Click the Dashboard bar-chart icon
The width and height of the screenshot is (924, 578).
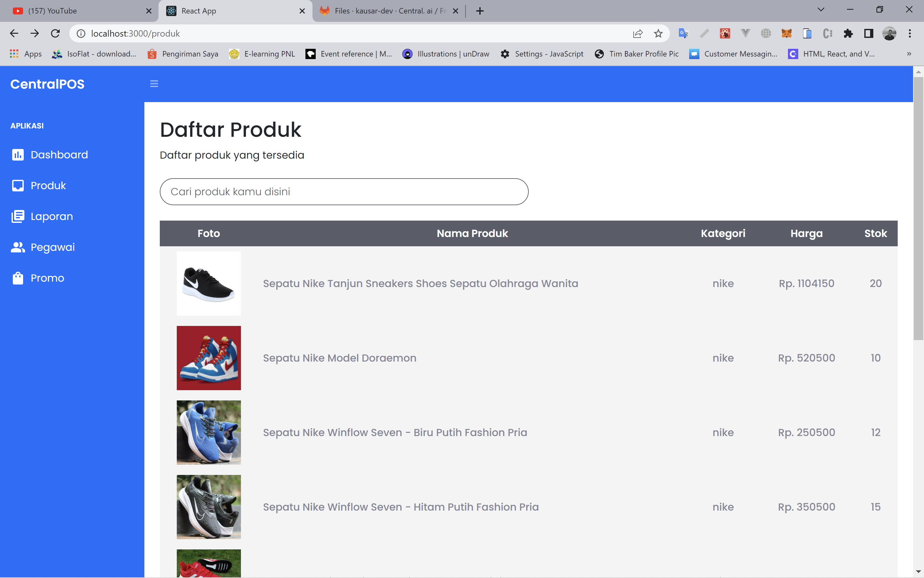tap(18, 154)
